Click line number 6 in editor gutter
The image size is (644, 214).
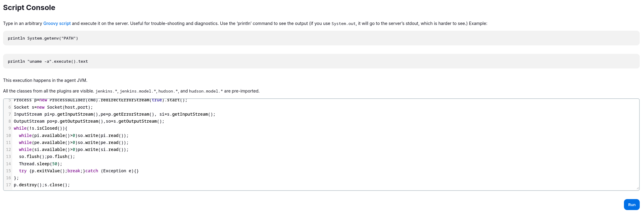pos(9,107)
